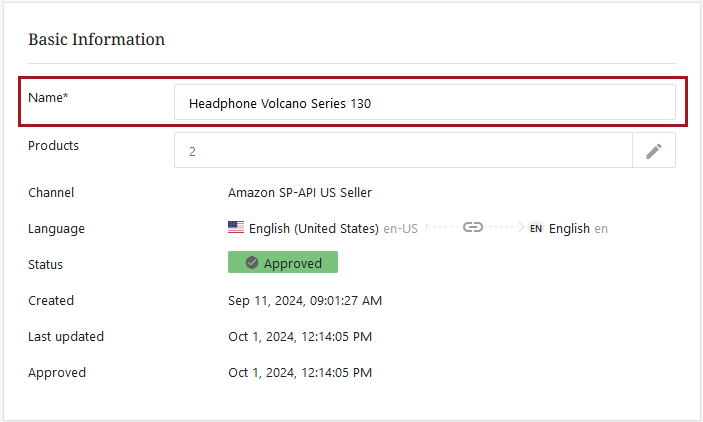This screenshot has height=422, width=703.
Task: Click the Basic Information heading
Action: coord(96,40)
